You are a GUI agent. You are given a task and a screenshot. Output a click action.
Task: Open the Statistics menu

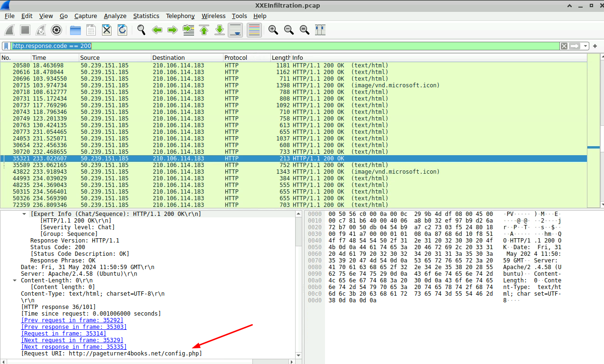pos(146,16)
